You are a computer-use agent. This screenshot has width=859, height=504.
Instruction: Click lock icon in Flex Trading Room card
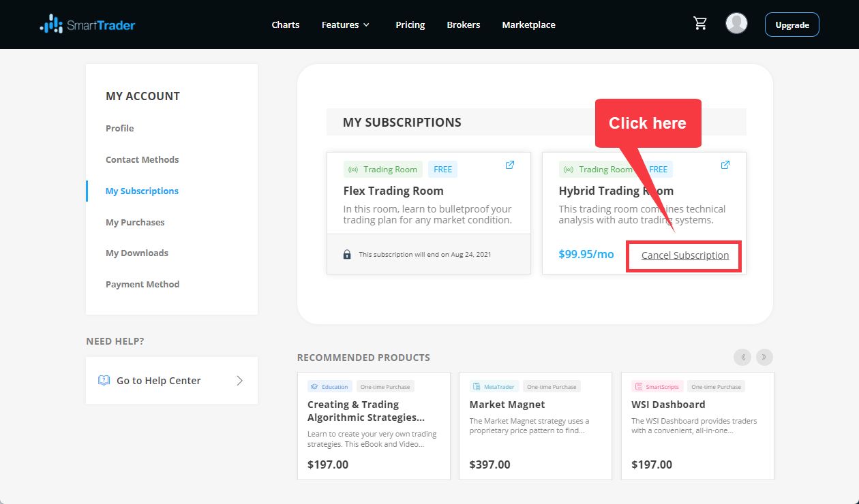(347, 254)
